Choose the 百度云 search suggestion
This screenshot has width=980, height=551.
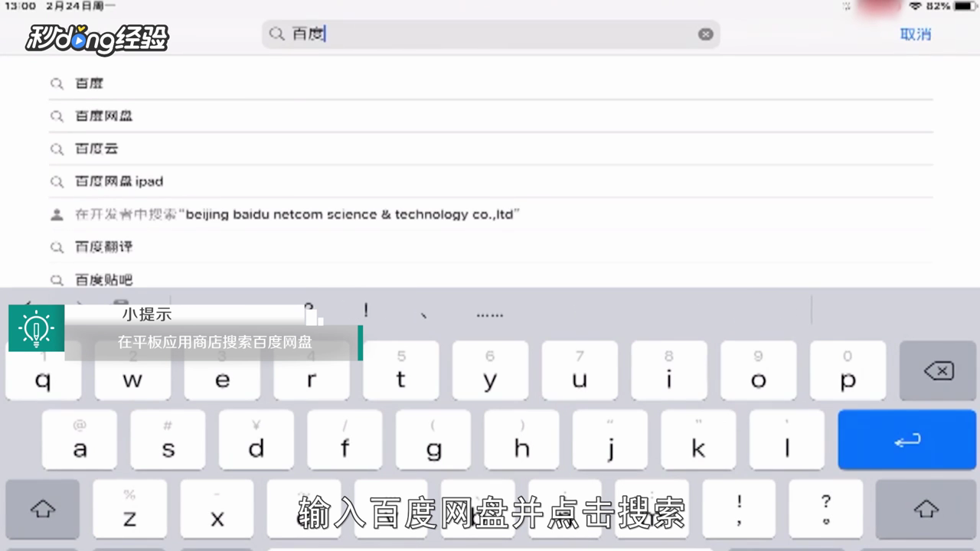point(491,149)
